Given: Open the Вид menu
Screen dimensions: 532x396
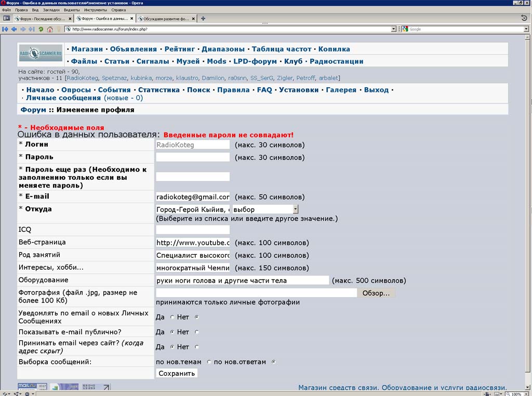Looking at the screenshot, I should click(35, 10).
